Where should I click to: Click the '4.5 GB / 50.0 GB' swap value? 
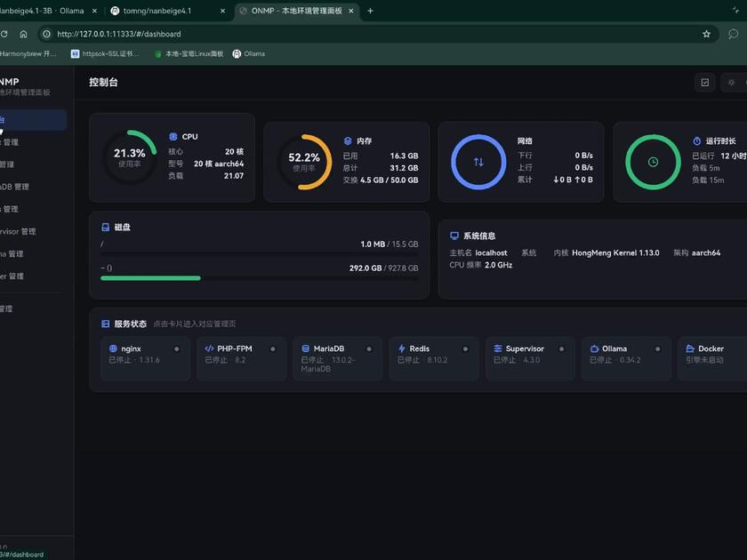pos(390,180)
